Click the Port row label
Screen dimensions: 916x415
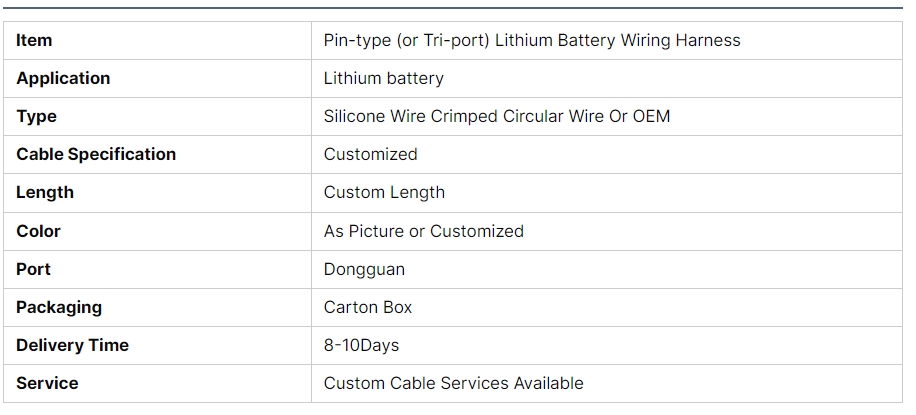[33, 269]
